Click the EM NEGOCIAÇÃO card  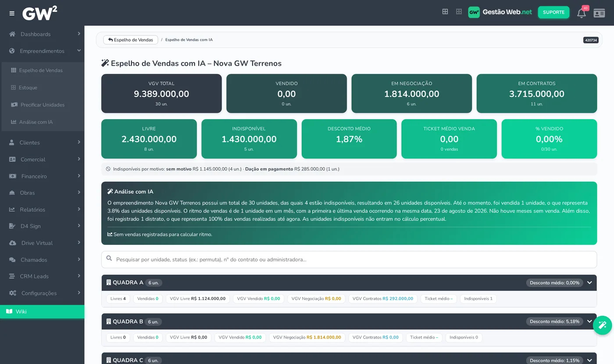point(412,94)
